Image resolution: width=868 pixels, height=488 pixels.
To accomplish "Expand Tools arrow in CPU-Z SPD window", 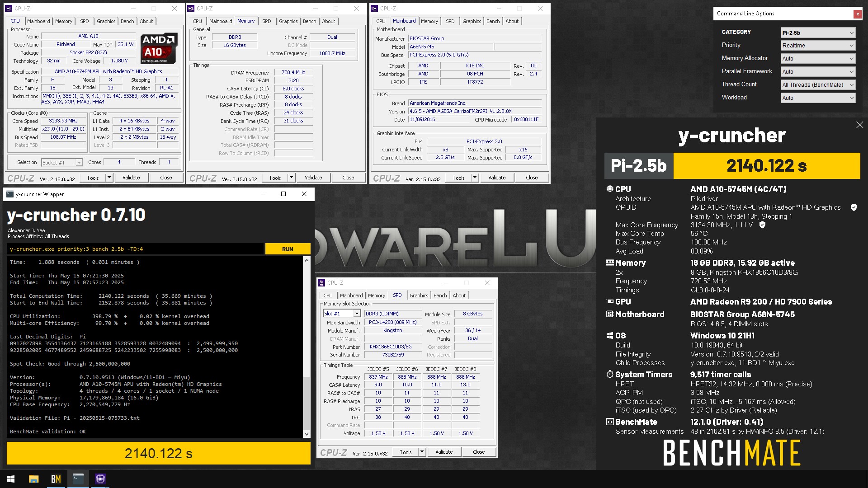I will point(422,452).
